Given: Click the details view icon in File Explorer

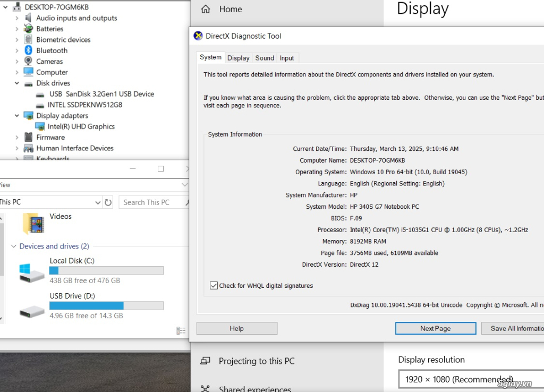Looking at the screenshot, I should (x=181, y=330).
